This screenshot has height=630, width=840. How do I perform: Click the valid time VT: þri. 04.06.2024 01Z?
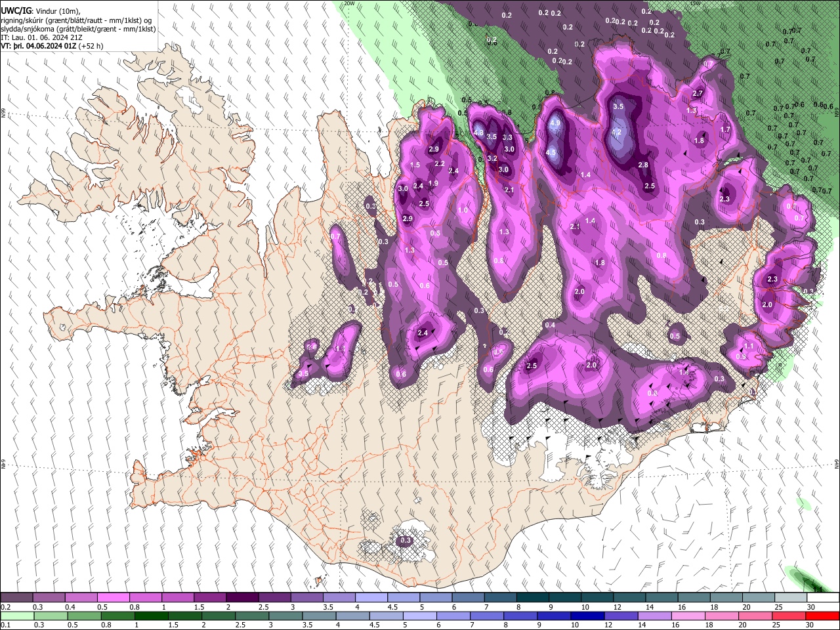[x=39, y=47]
